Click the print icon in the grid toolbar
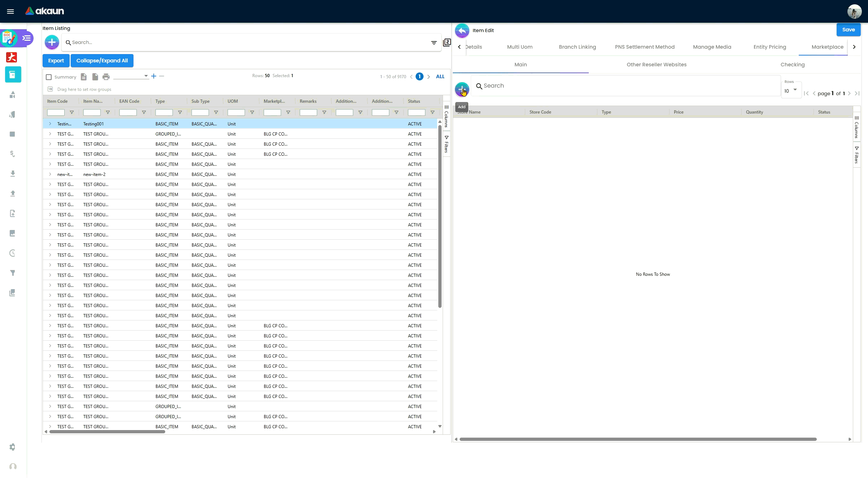 coord(106,76)
